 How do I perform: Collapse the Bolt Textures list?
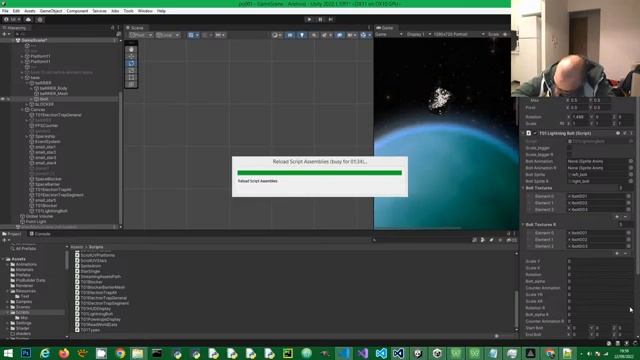(523, 188)
